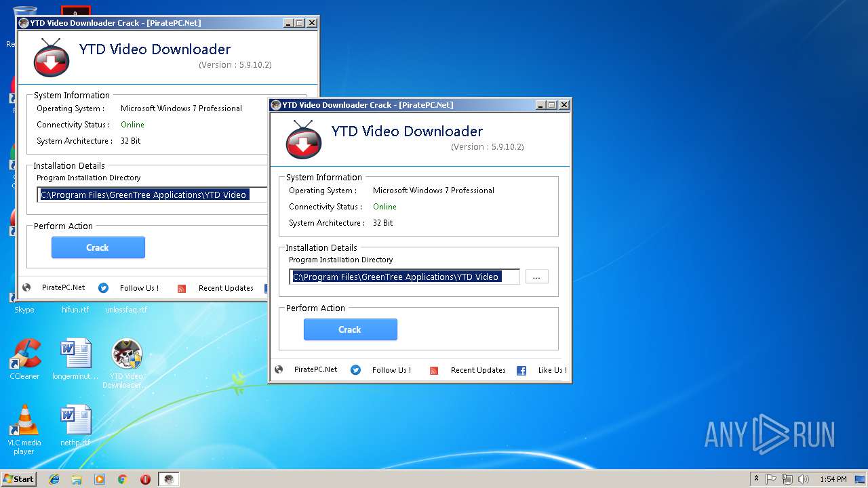Viewport: 868px width, 488px height.
Task: Click the globe icon in the back window
Action: click(26, 287)
